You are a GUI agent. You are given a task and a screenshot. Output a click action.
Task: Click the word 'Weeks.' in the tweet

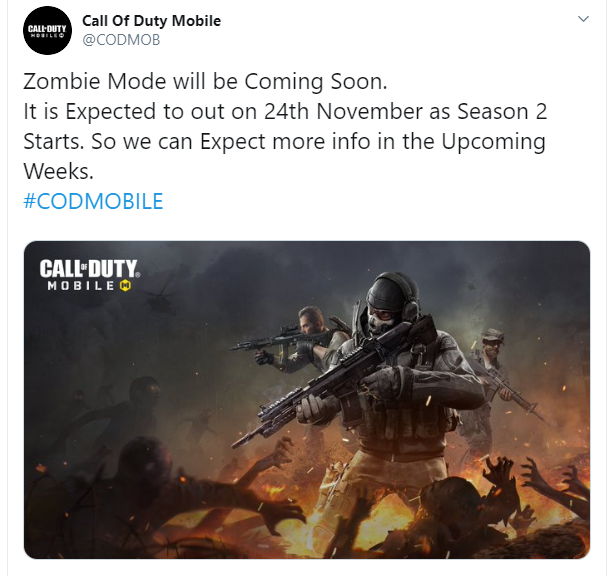point(58,171)
